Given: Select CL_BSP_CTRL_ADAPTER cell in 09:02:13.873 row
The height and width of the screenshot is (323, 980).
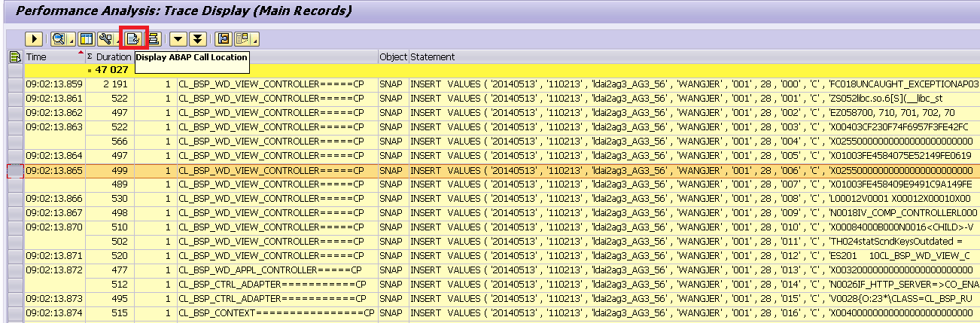Looking at the screenshot, I should click(x=277, y=298).
